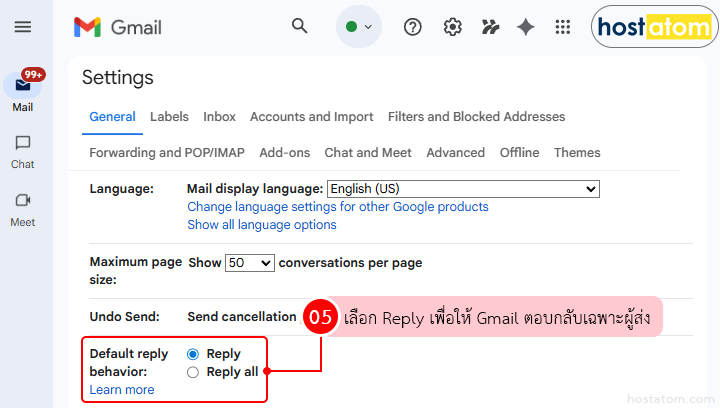
Task: Expand the conversations per page dropdown
Action: 250,263
